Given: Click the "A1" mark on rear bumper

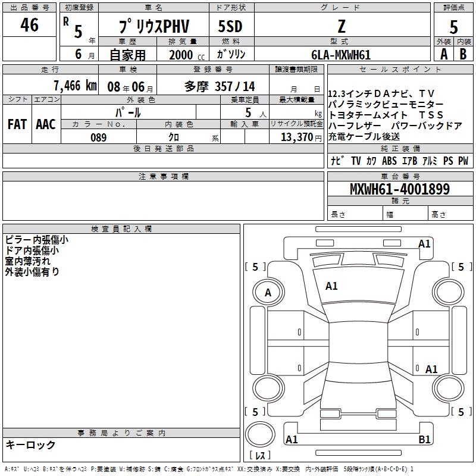Looking at the screenshot, I should [x=292, y=440].
